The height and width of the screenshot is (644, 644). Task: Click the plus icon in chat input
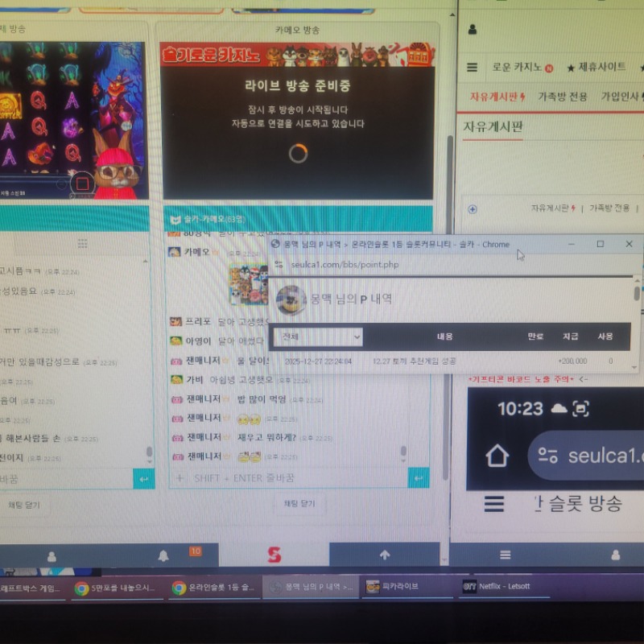(180, 478)
